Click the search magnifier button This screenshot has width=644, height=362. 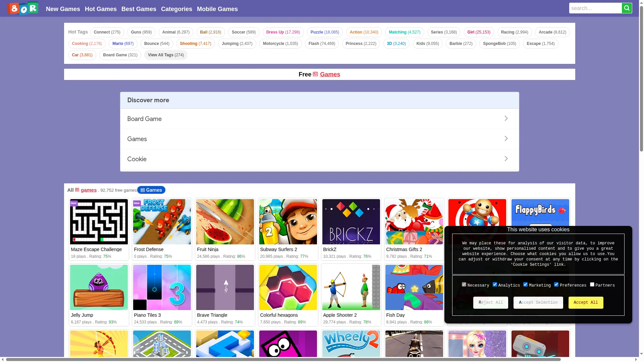click(x=627, y=8)
